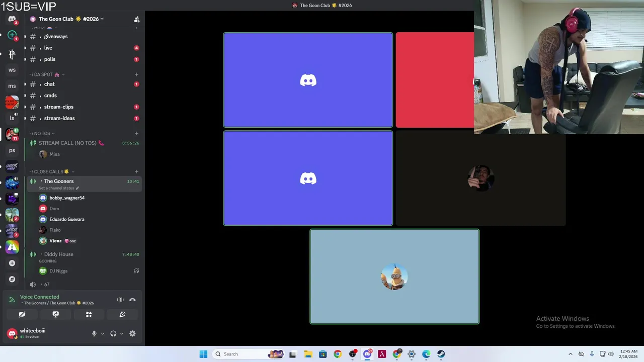Deafen with the headphones button
644x362 pixels.
click(113, 333)
